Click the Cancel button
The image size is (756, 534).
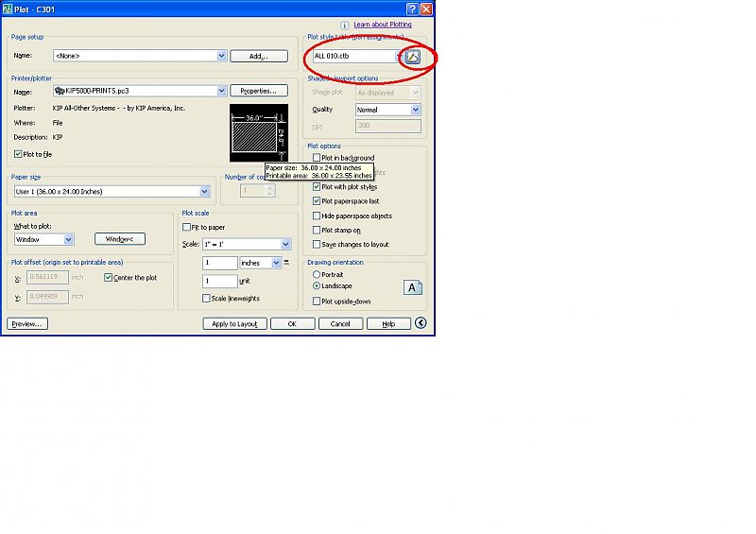pos(340,323)
